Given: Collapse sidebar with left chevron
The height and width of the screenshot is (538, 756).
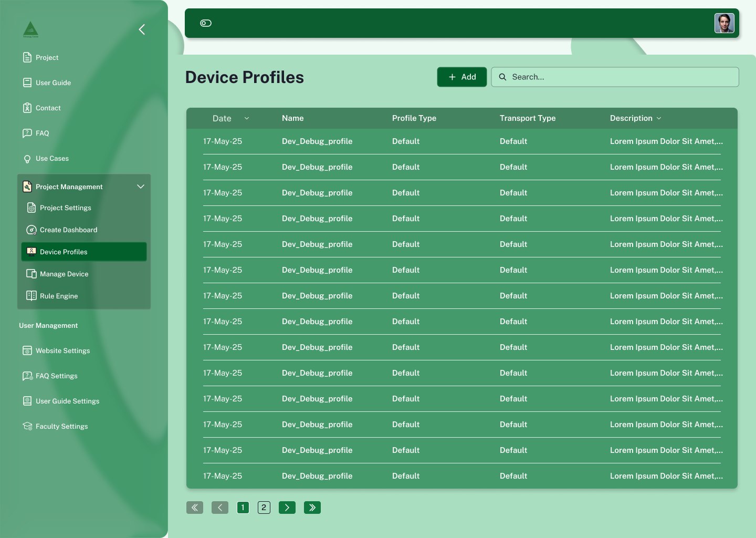Looking at the screenshot, I should 142,29.
